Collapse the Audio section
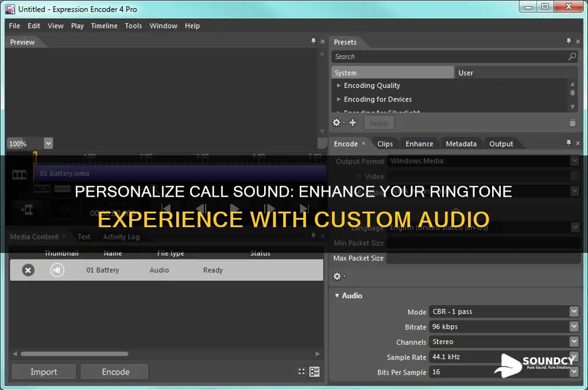Image resolution: width=588 pixels, height=390 pixels. 336,295
